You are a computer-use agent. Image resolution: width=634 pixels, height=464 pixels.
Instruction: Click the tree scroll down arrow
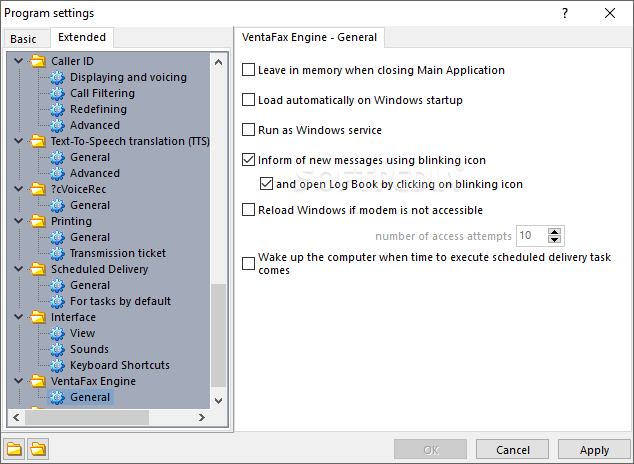[x=218, y=401]
